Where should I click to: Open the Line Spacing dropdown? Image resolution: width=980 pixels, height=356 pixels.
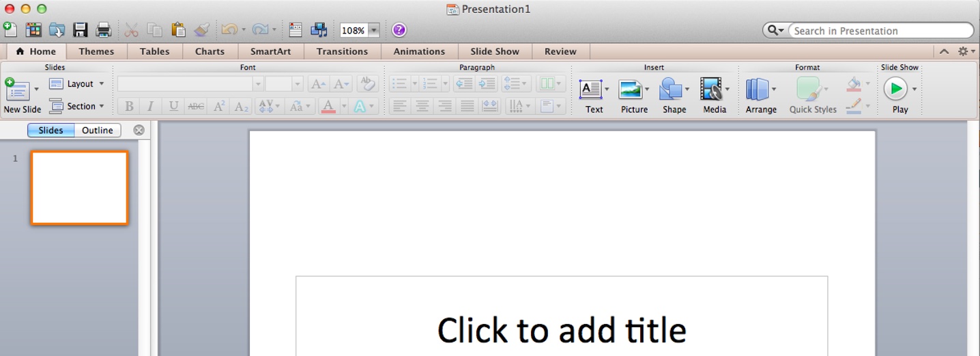[x=516, y=84]
